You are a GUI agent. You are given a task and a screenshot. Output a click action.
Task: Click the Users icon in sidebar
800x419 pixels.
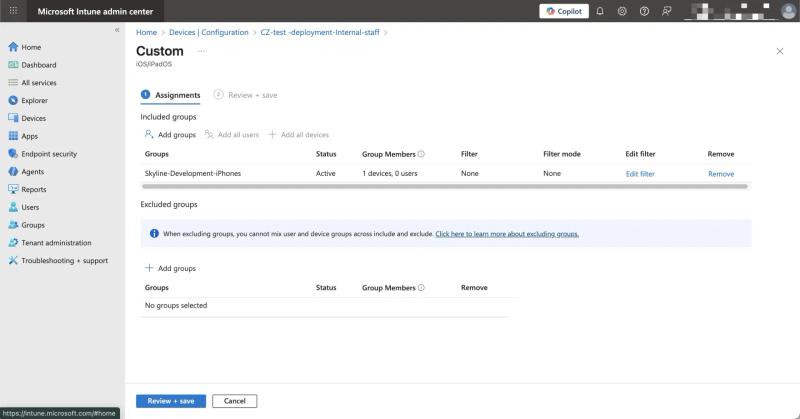coord(13,207)
